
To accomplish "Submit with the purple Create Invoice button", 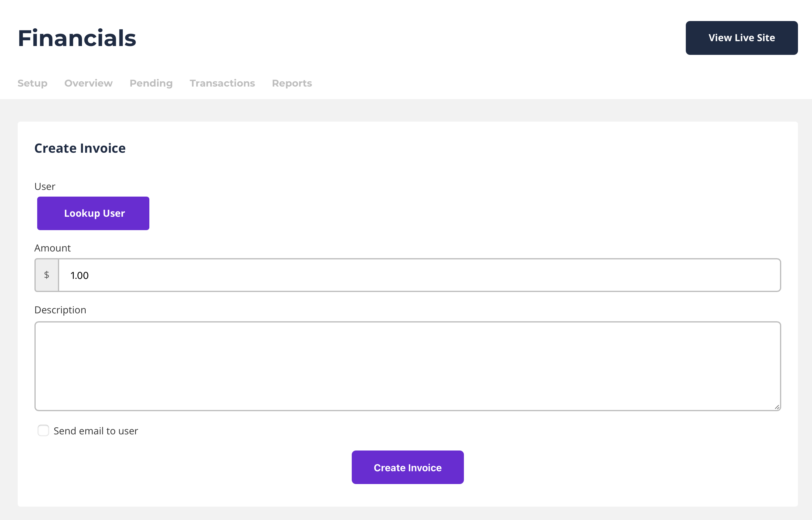I will (x=408, y=467).
